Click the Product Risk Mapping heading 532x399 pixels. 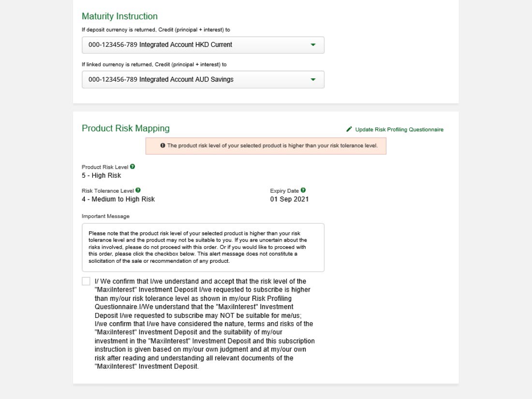click(x=126, y=128)
